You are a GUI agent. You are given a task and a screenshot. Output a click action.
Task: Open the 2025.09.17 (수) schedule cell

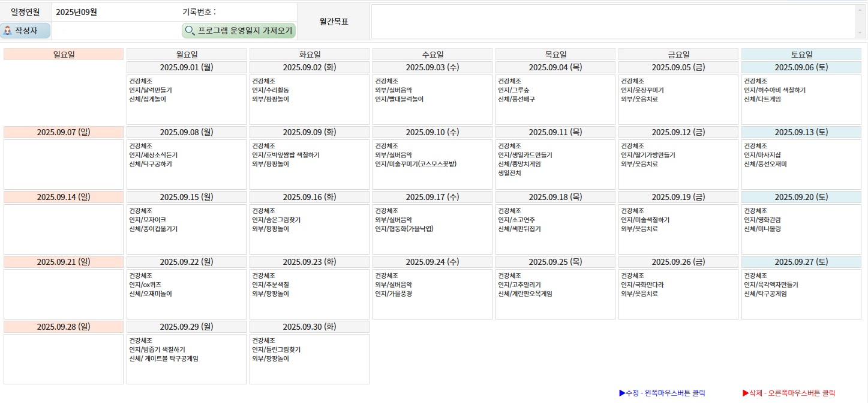432,229
